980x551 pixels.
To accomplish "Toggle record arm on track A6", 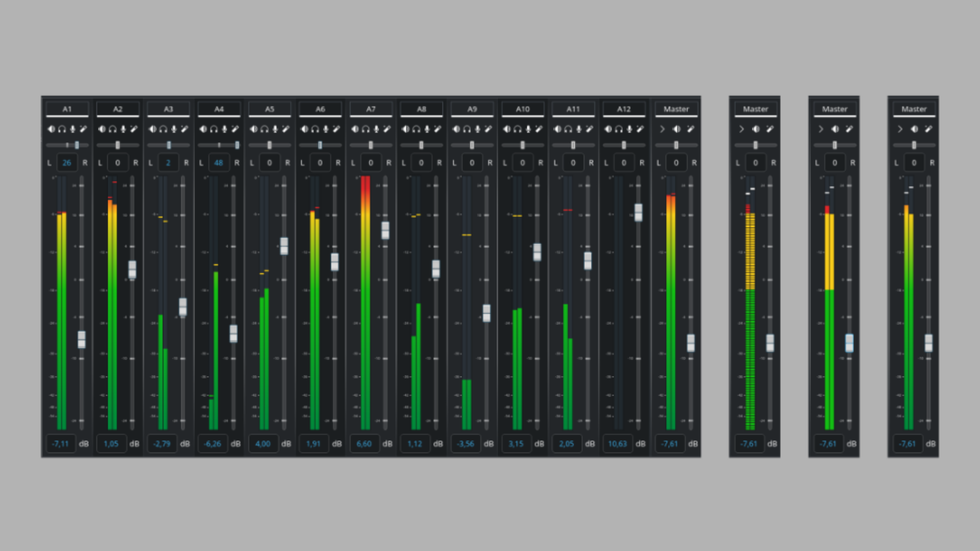I will 325,129.
